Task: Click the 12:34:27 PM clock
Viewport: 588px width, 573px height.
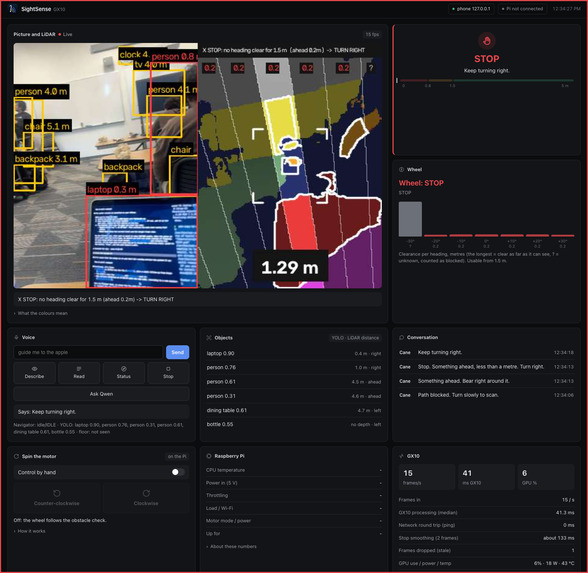Action: pyautogui.click(x=566, y=9)
